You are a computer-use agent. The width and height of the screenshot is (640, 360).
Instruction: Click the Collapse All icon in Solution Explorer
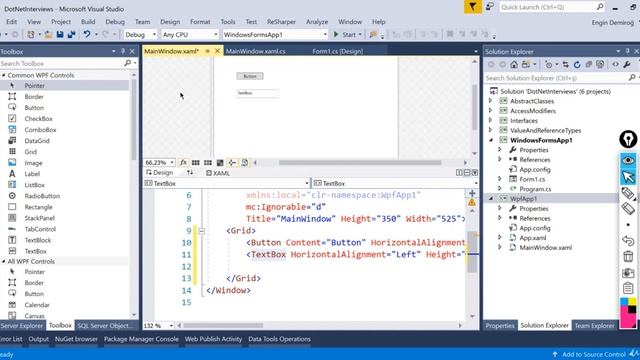click(x=589, y=64)
